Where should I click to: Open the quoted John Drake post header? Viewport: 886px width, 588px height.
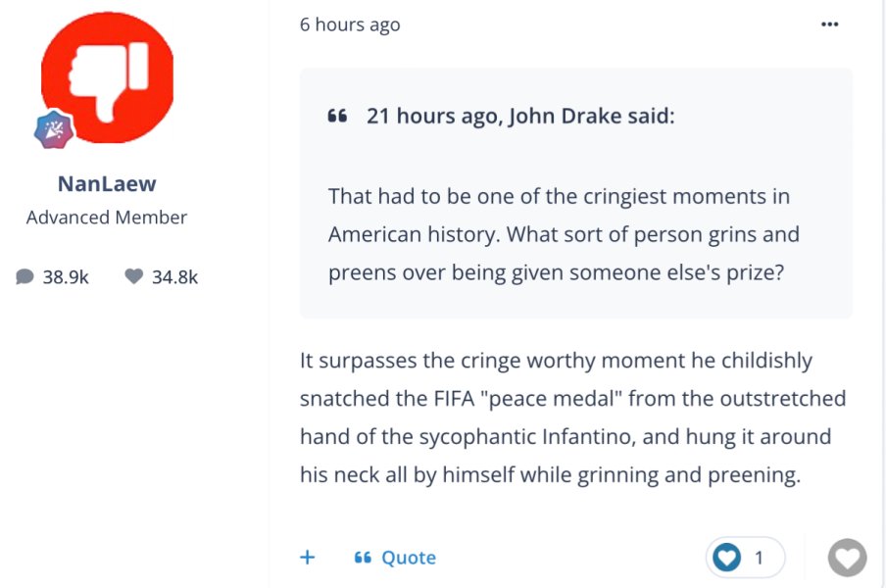[x=520, y=117]
